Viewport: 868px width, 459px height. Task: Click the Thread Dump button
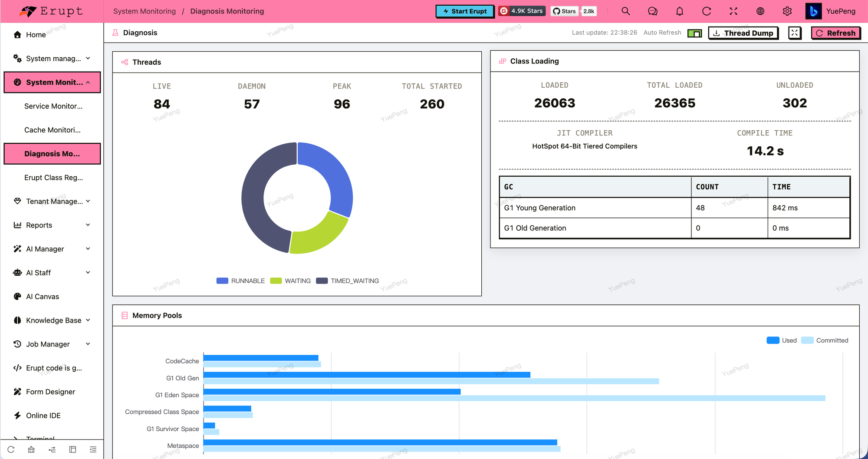click(743, 33)
